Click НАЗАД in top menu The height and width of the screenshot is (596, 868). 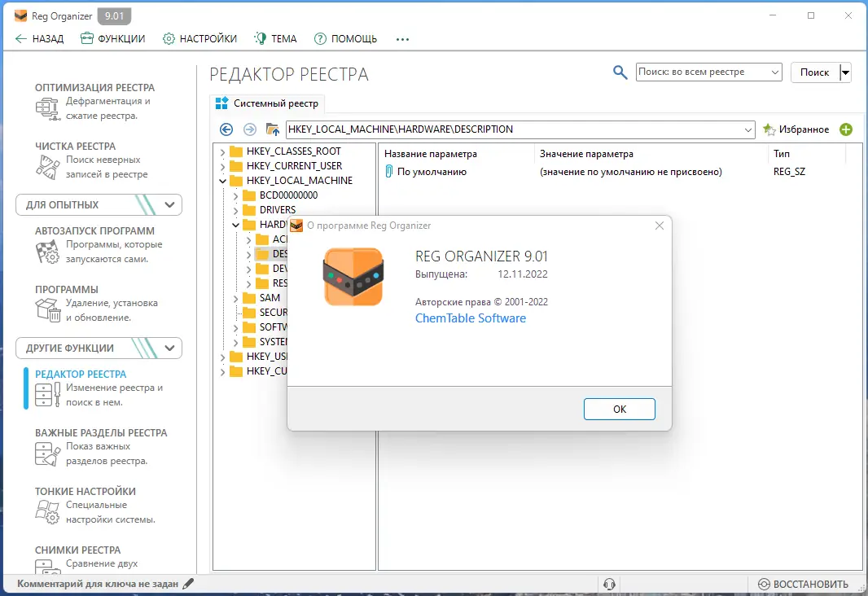(x=39, y=39)
